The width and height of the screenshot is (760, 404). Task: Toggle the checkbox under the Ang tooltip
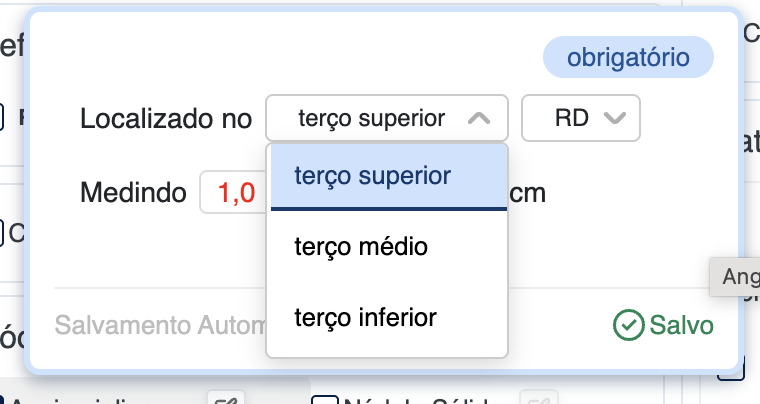[x=730, y=371]
